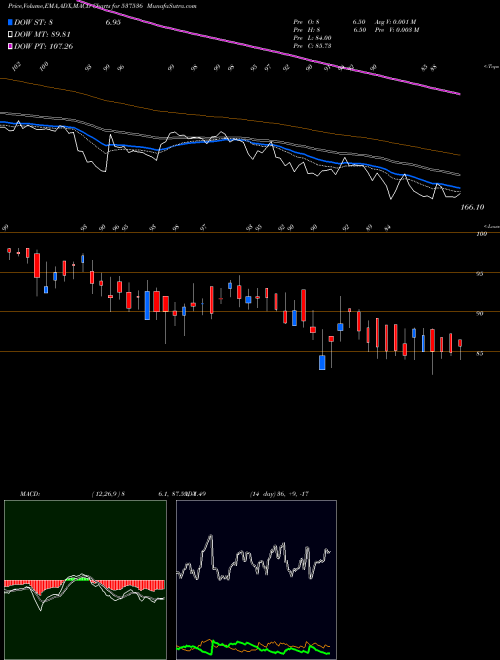Viewport: 500px width, 660px height.
Task: Click the blue DOW ST legend square
Action: pyautogui.click(x=10, y=22)
